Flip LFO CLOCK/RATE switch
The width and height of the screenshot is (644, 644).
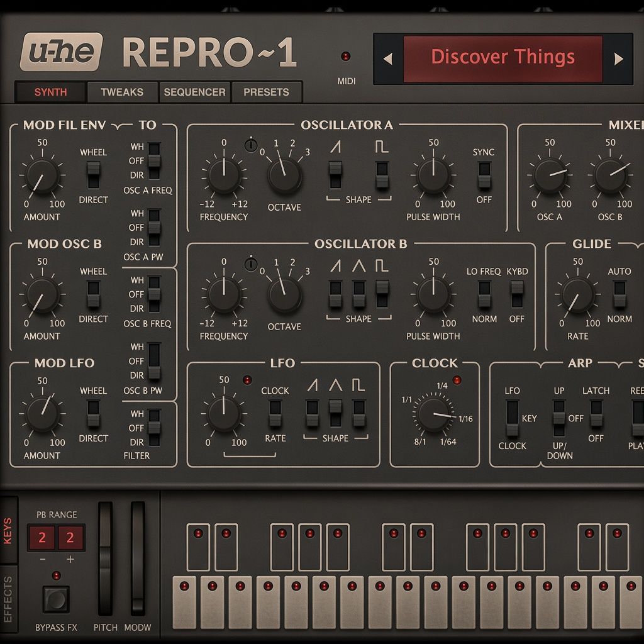(275, 414)
